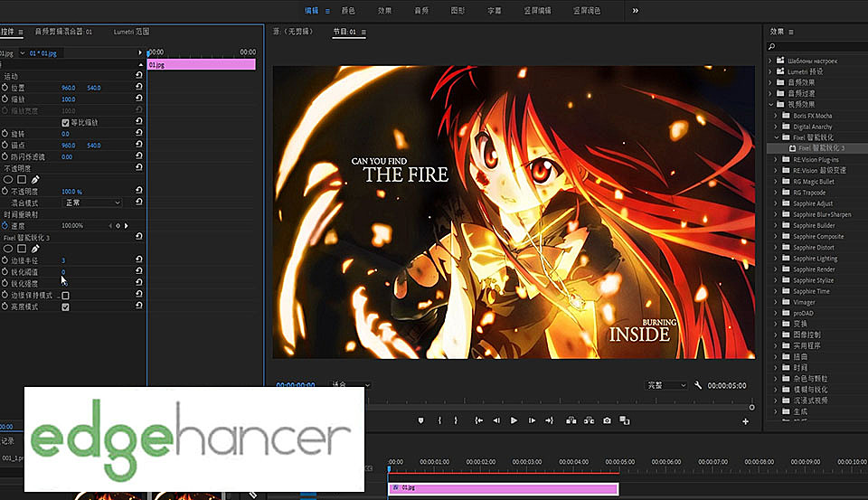Screen dimensions: 868x500
Task: Reset the 位置 parameter
Action: click(139, 87)
